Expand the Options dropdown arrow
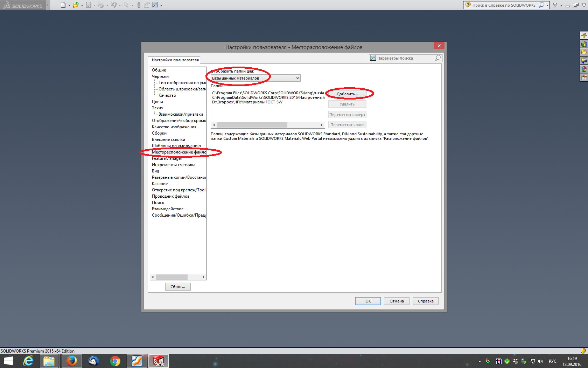 pyautogui.click(x=161, y=5)
